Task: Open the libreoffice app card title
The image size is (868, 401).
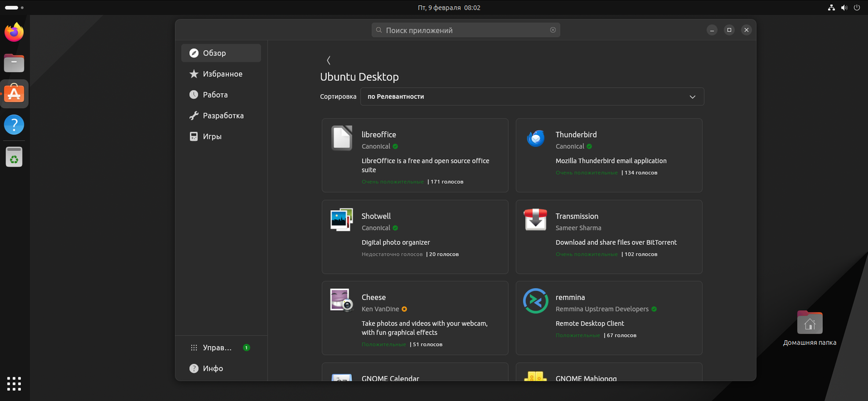Action: point(379,135)
